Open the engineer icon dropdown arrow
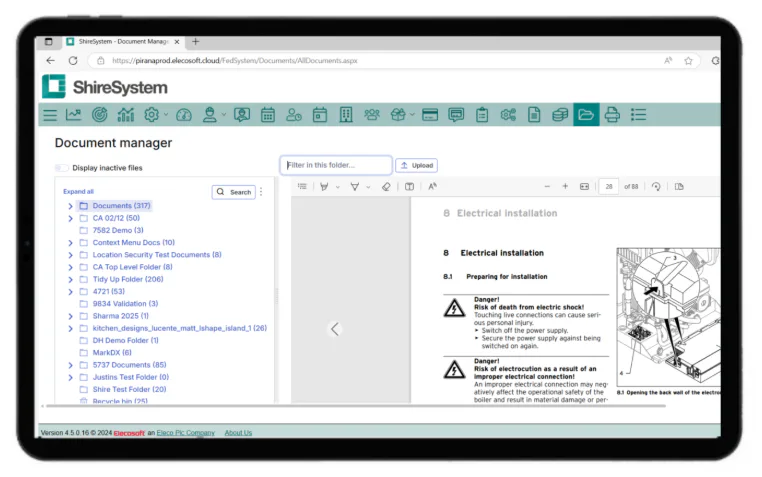Image resolution: width=762 pixels, height=477 pixels. point(224,115)
